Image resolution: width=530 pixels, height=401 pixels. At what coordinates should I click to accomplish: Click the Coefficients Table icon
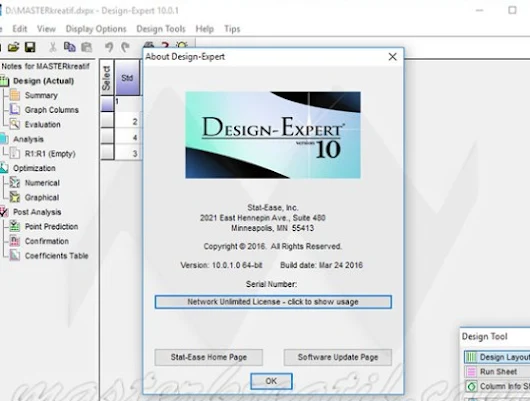click(15, 255)
